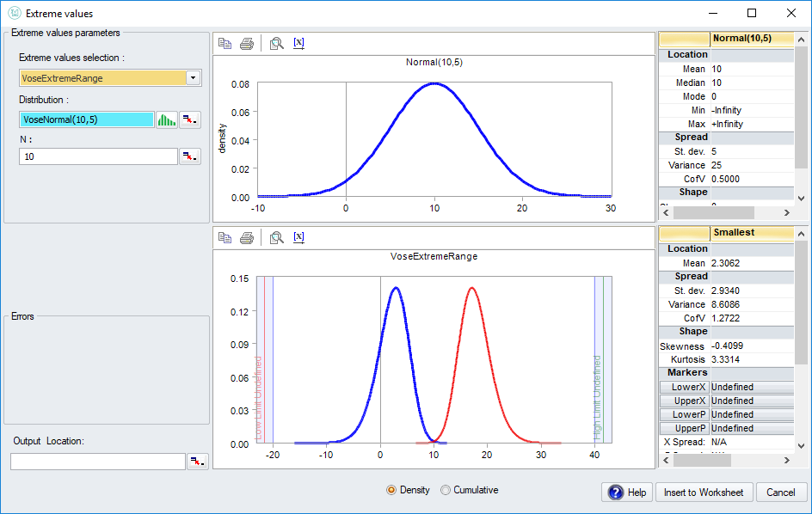Select a cell reference for the N parameter
812x514 pixels.
pos(190,156)
